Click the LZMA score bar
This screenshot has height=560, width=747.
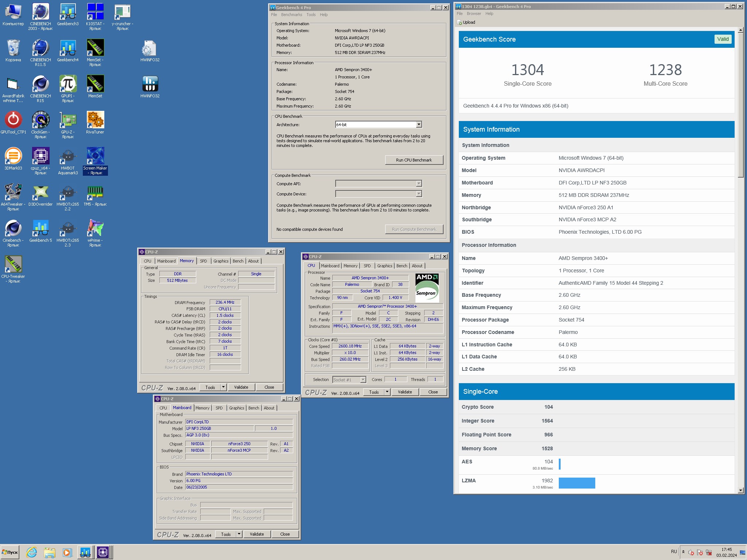pos(577,483)
